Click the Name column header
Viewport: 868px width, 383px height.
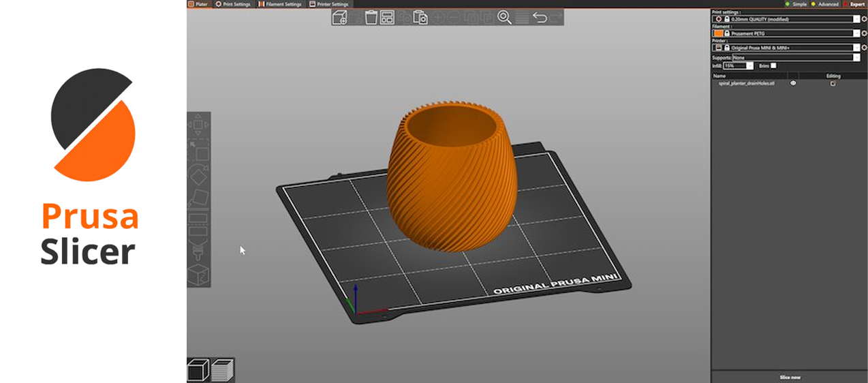pyautogui.click(x=719, y=76)
